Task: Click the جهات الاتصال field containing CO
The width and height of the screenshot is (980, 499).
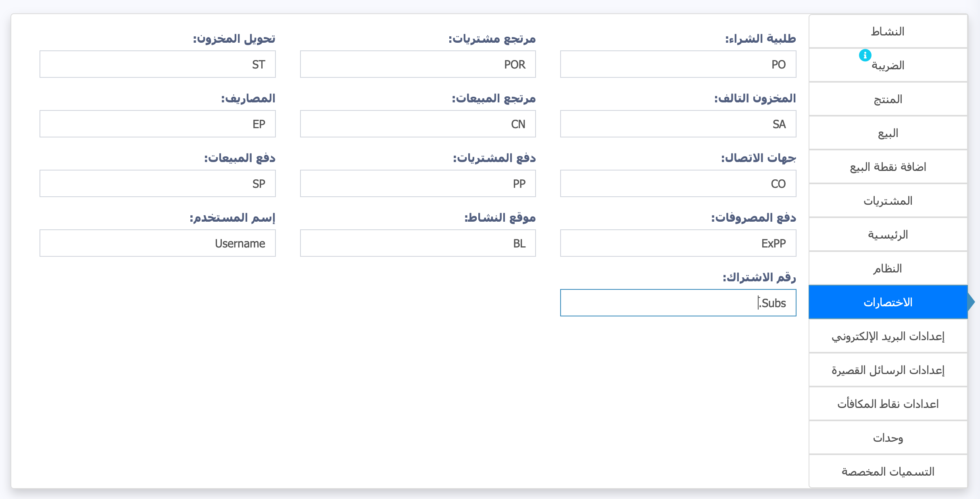Action: pos(678,183)
